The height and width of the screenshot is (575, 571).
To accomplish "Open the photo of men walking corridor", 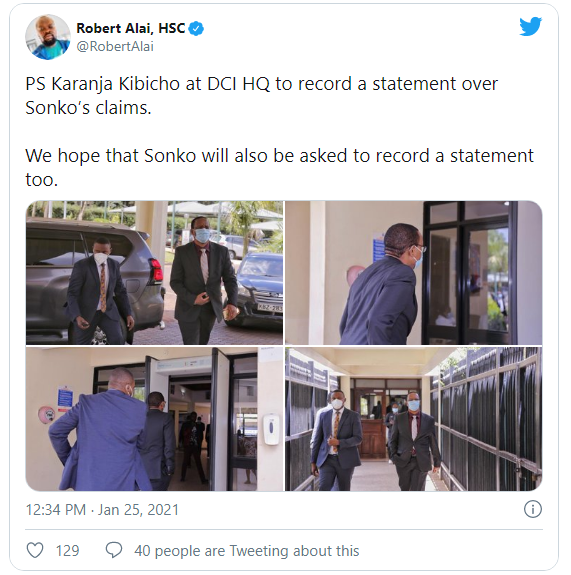I will coord(414,419).
